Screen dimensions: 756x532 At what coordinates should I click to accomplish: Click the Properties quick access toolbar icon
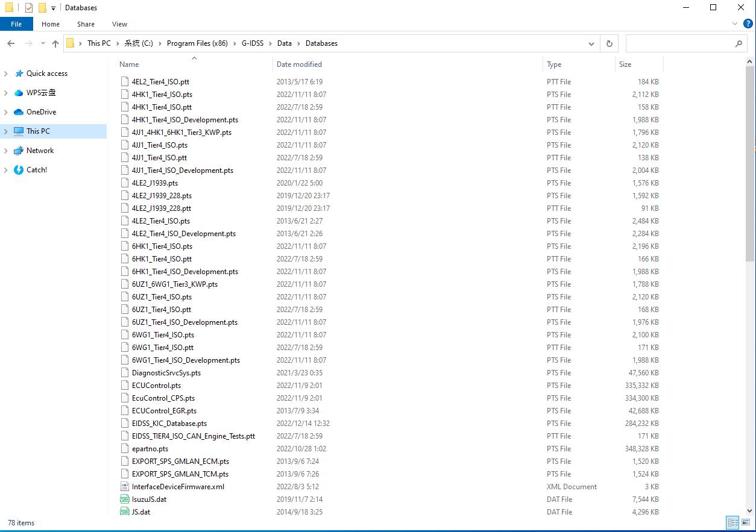pos(28,8)
